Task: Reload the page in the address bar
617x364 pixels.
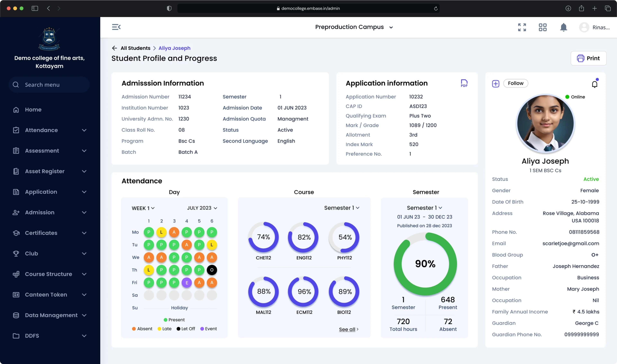Action: (x=435, y=8)
